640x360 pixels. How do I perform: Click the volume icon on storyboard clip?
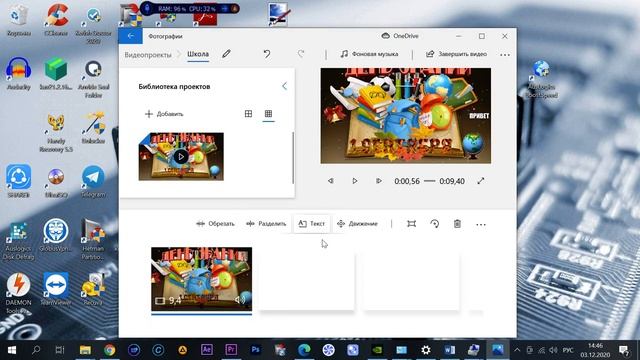coord(240,300)
